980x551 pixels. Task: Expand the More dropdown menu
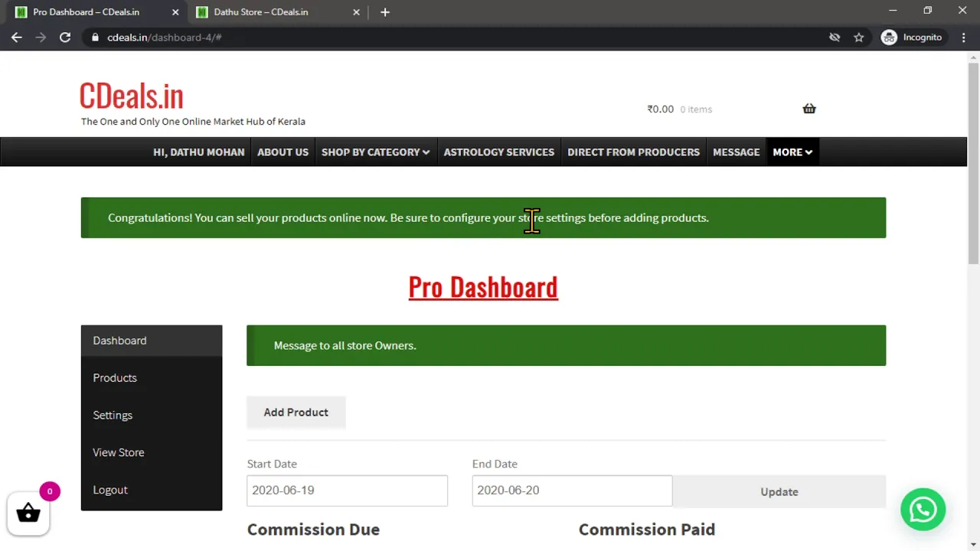pyautogui.click(x=792, y=152)
